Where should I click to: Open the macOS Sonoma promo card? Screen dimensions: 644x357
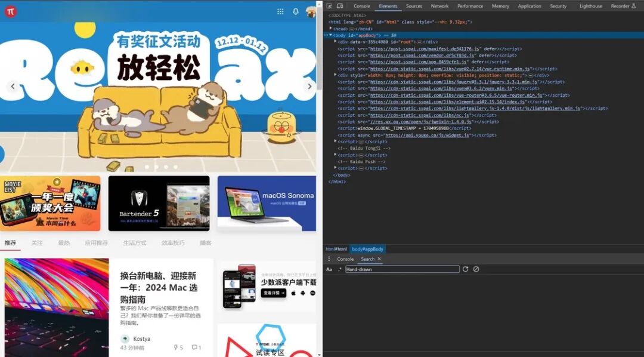pos(267,204)
